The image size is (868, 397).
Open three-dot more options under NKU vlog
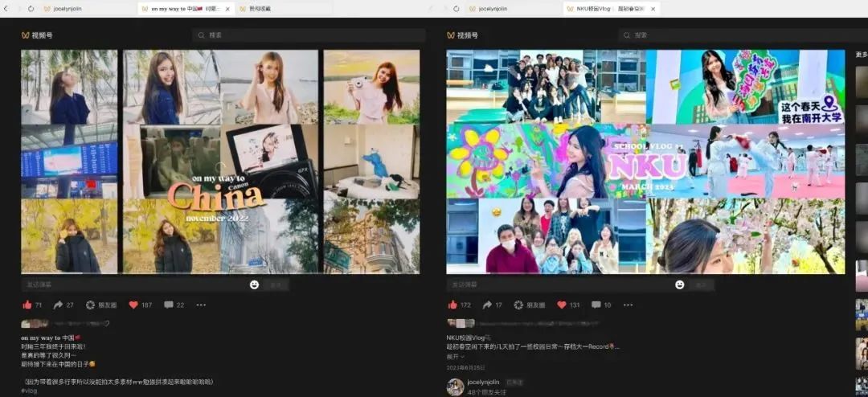628,305
